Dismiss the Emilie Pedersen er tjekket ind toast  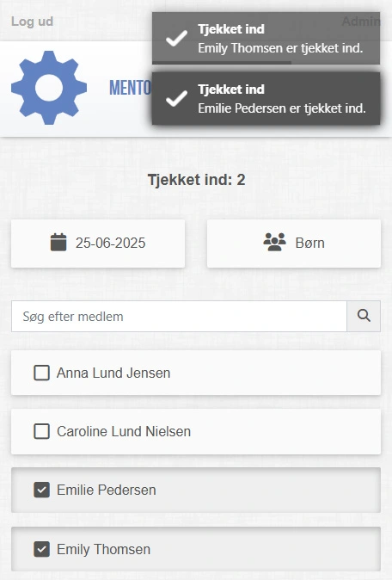pyautogui.click(x=266, y=98)
